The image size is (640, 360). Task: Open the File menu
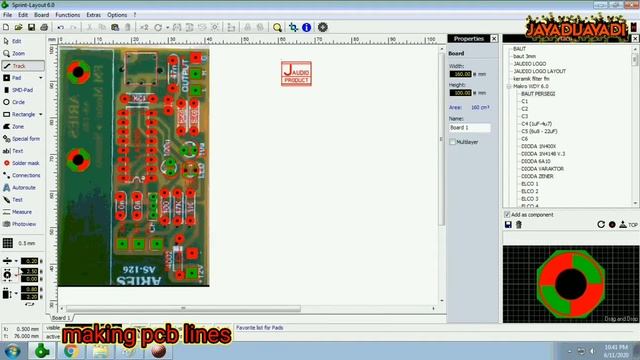(x=7, y=15)
